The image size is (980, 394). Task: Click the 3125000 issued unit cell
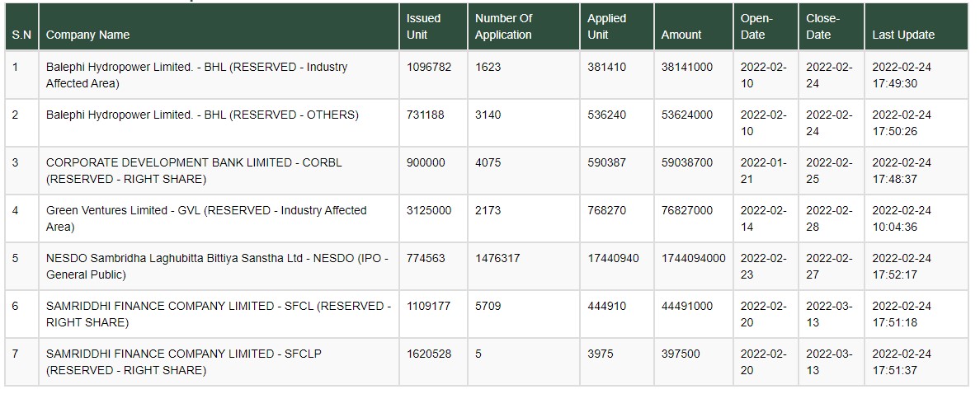click(429, 210)
